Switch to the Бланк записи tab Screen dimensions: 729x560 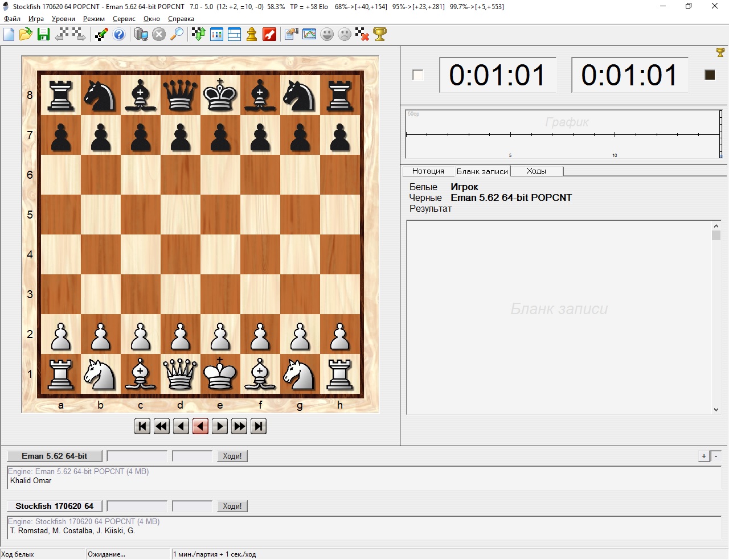pyautogui.click(x=482, y=171)
